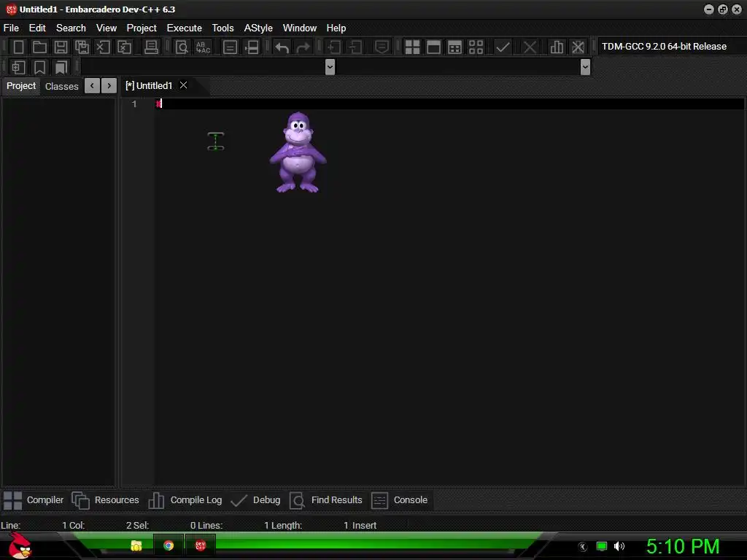Switch to the Classes sidebar tab

click(x=61, y=86)
